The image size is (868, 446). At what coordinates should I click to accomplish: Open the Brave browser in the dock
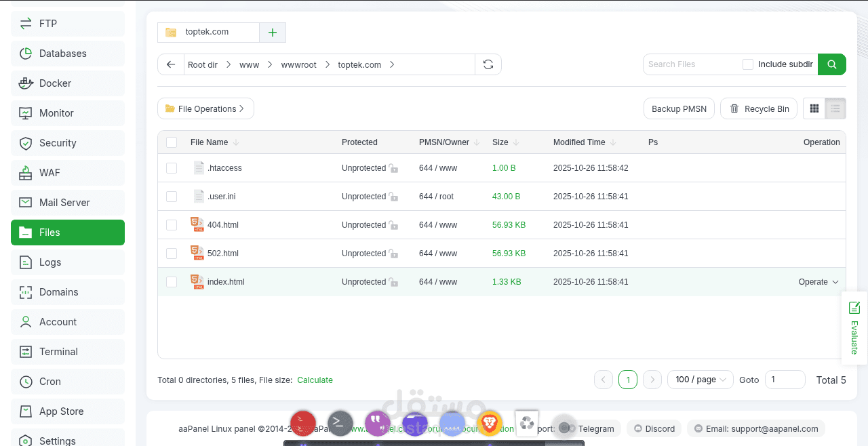490,424
